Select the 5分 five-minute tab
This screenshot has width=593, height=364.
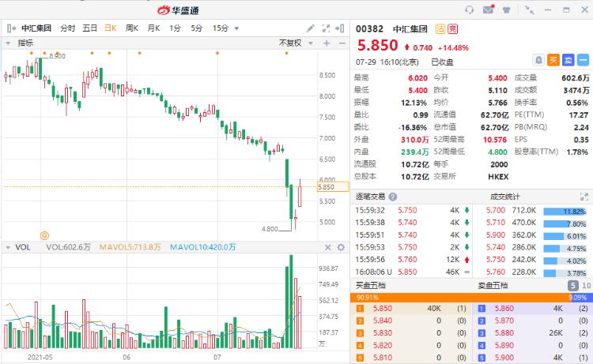(x=196, y=28)
